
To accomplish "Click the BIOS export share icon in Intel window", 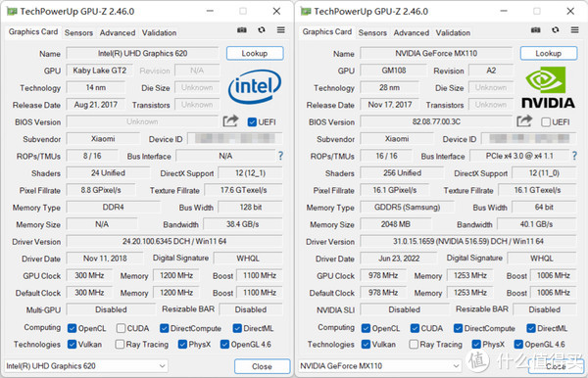I will click(x=230, y=121).
